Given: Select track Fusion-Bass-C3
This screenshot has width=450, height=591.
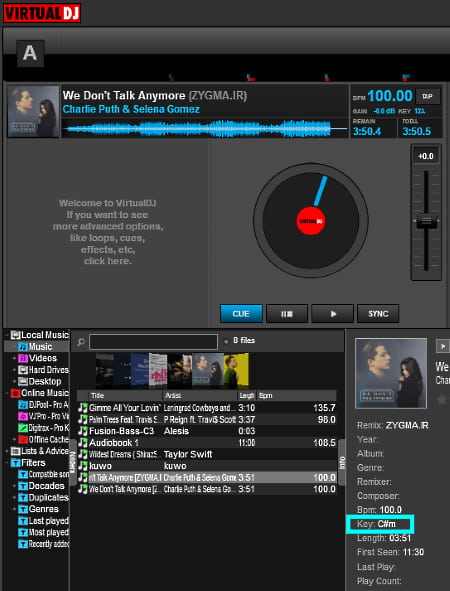Looking at the screenshot, I should 207,431.
